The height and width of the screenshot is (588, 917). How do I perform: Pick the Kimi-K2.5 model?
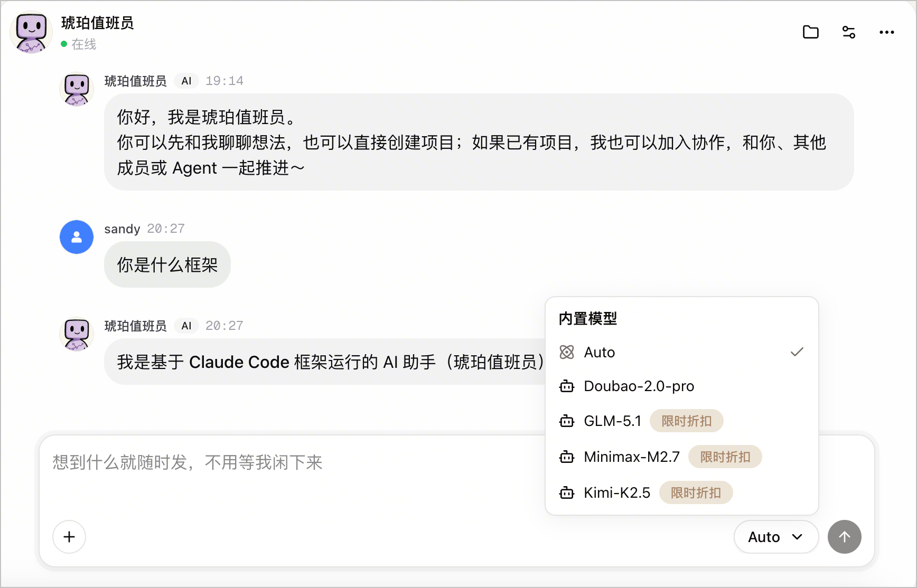[x=681, y=492]
